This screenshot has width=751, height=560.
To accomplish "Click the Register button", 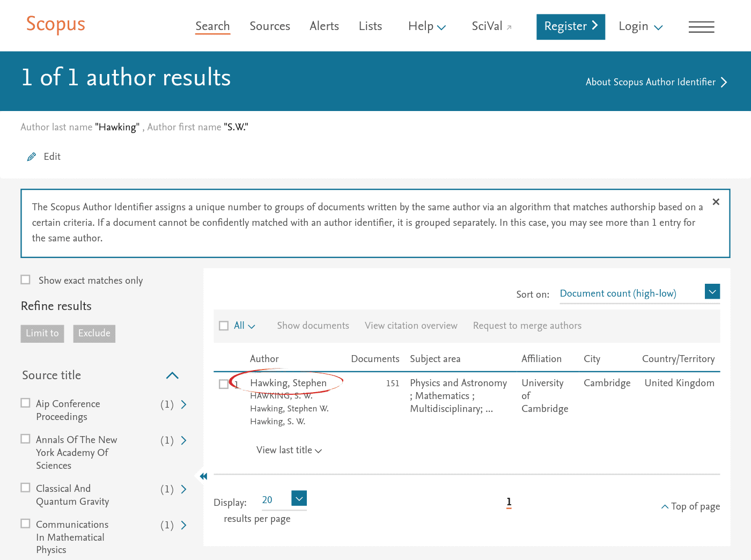I will pyautogui.click(x=570, y=26).
